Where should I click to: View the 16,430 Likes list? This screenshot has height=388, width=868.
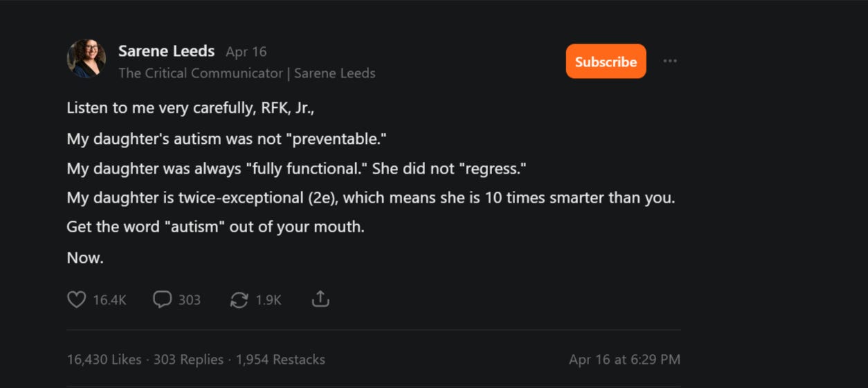click(x=104, y=360)
